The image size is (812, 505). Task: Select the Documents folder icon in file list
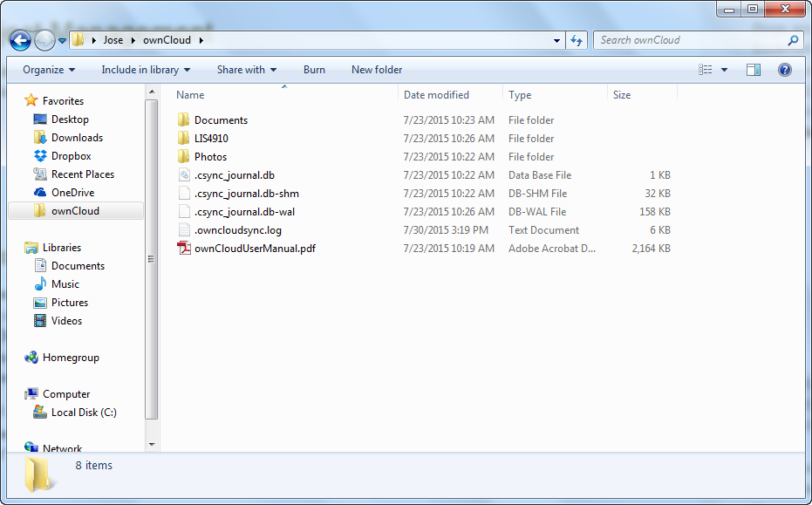click(183, 120)
